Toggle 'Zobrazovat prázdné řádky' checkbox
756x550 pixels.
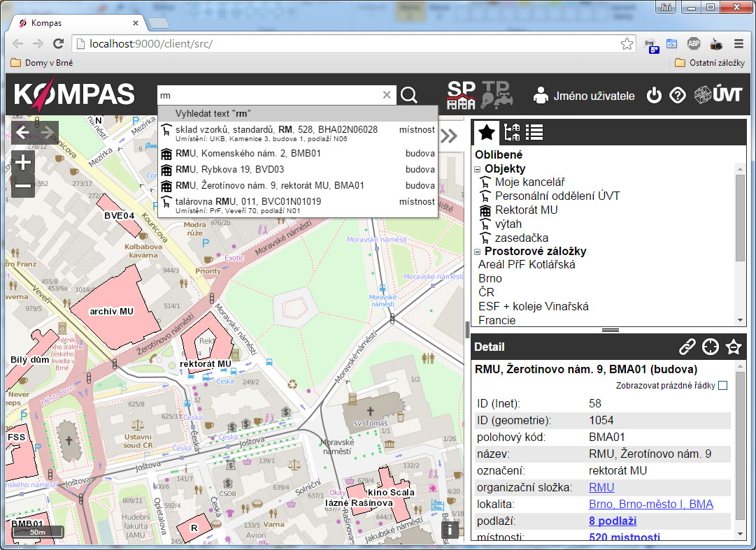722,386
